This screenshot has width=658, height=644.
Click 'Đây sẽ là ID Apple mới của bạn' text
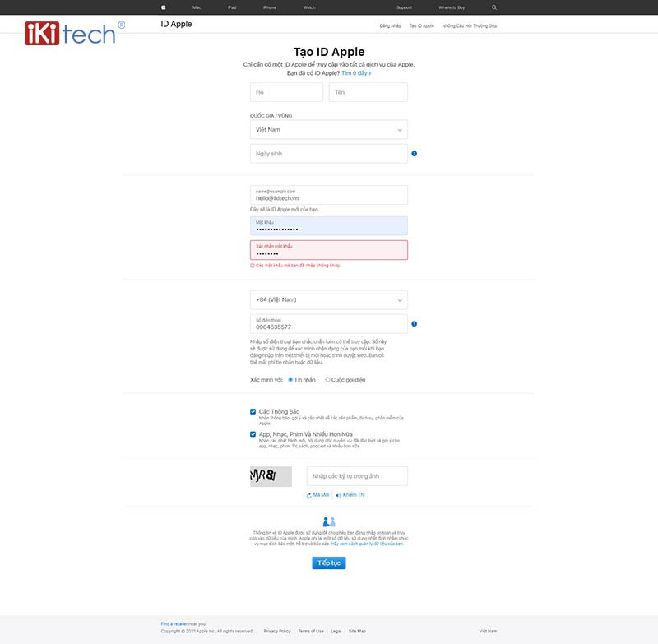(285, 210)
